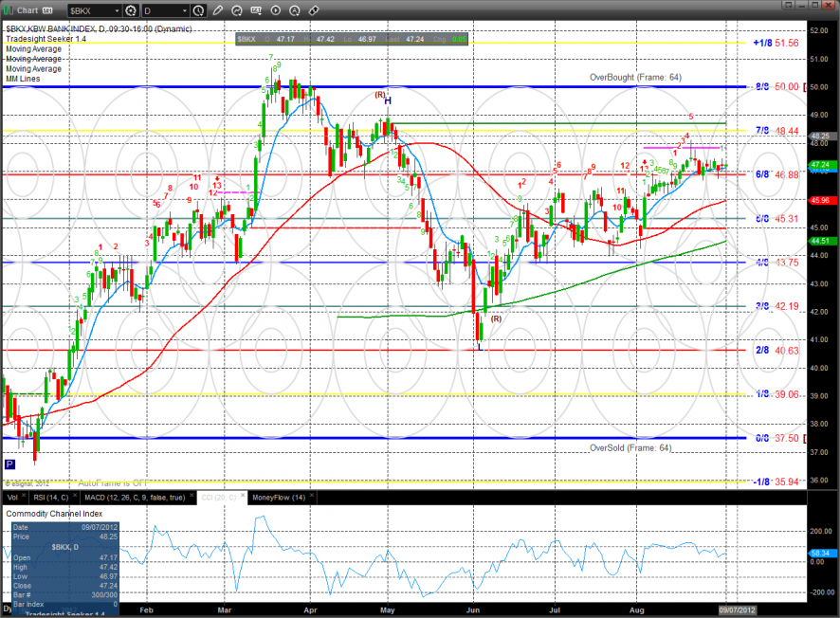This screenshot has height=618, width=840.
Task: Click the 2/8 40.63 level label
Action: [776, 351]
